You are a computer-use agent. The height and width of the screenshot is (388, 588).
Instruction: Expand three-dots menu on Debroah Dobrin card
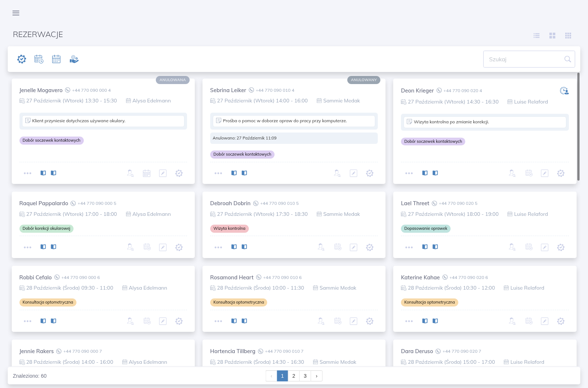(x=218, y=247)
